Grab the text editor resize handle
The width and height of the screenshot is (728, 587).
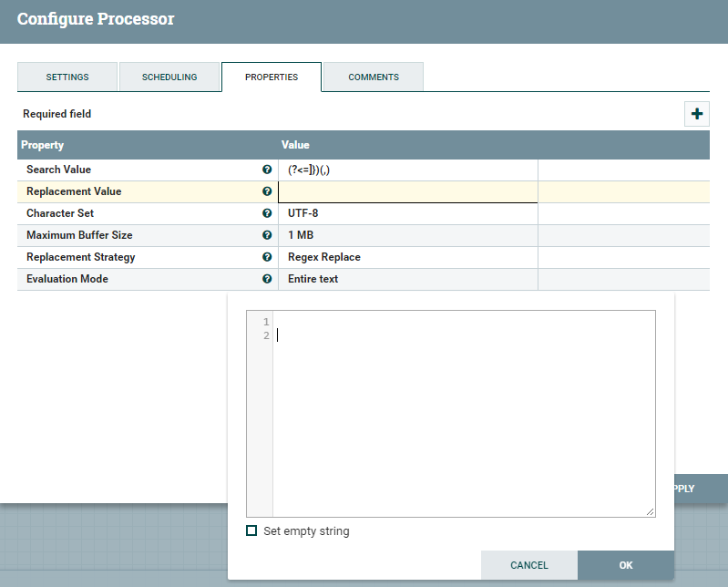click(651, 513)
